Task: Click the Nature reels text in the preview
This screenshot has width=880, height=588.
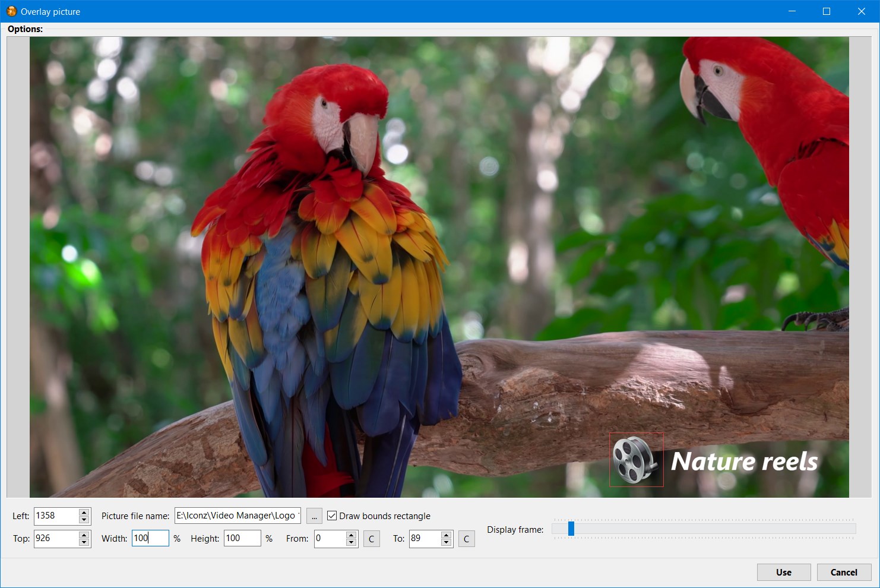Action: 744,461
